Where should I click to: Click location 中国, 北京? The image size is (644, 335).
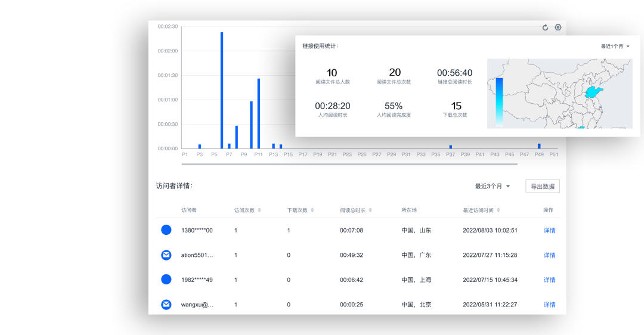point(416,305)
